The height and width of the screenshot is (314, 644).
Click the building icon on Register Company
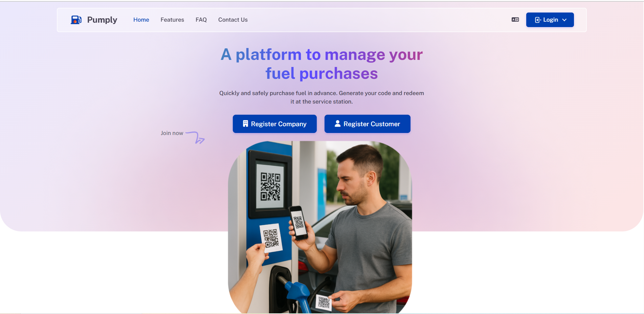(x=245, y=124)
